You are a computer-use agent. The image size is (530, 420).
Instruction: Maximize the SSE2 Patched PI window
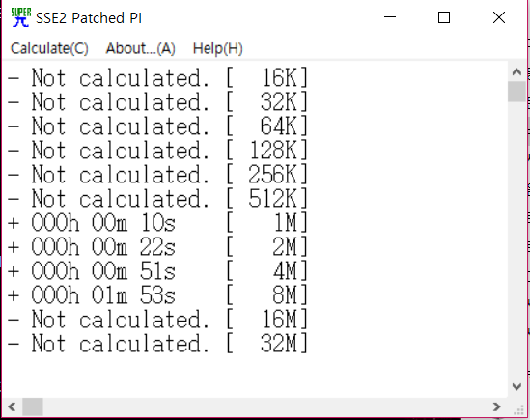tap(444, 17)
